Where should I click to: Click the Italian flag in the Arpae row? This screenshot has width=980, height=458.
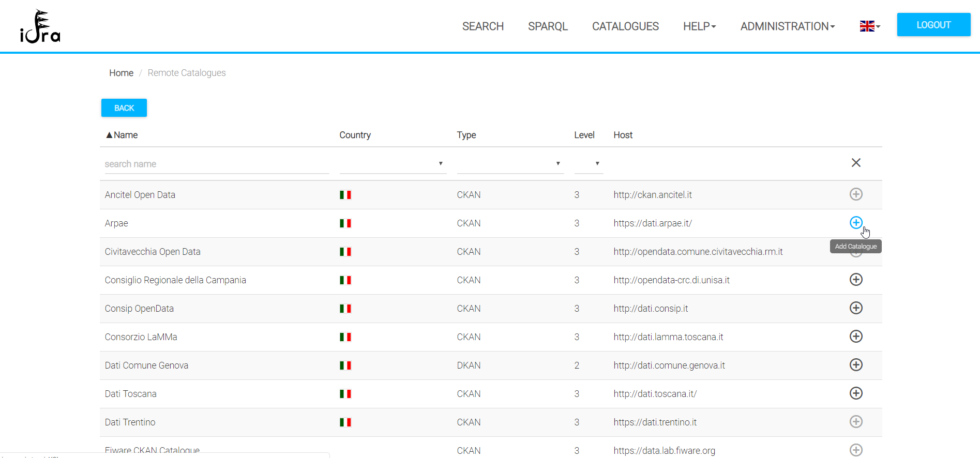pyautogui.click(x=345, y=223)
